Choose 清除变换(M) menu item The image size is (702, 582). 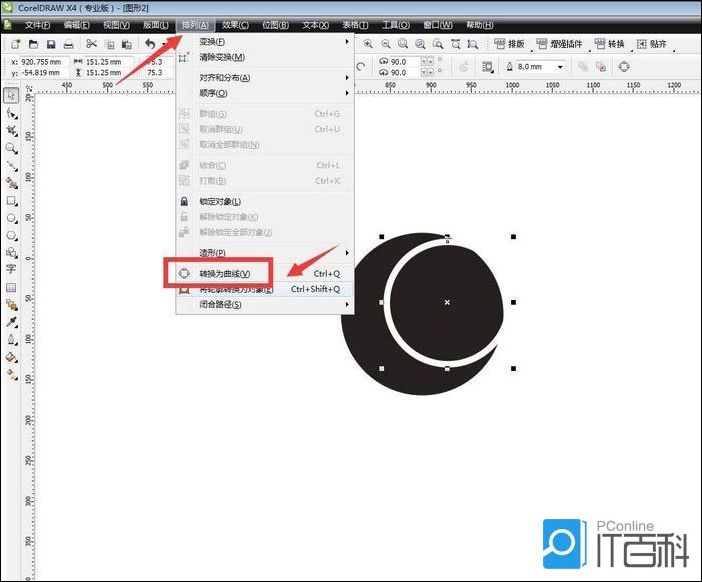(x=265, y=57)
